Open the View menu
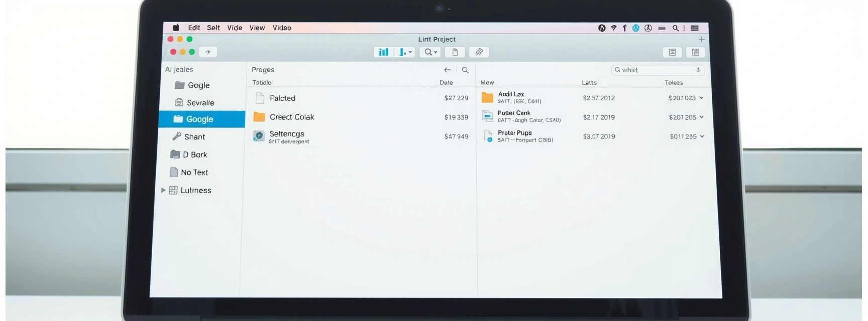This screenshot has height=321, width=868. tap(257, 28)
